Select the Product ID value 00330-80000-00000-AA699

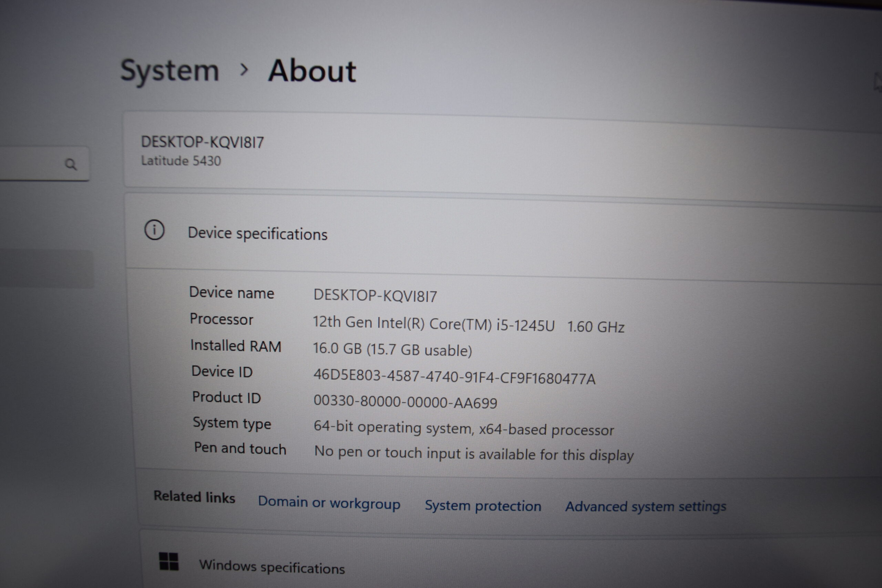coord(406,402)
